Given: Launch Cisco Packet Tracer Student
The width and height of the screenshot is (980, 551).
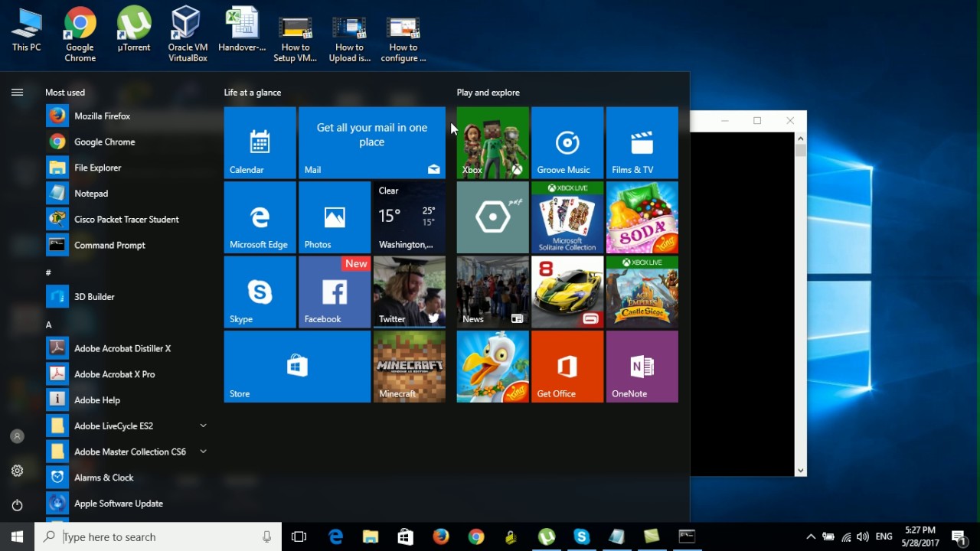Looking at the screenshot, I should click(127, 220).
